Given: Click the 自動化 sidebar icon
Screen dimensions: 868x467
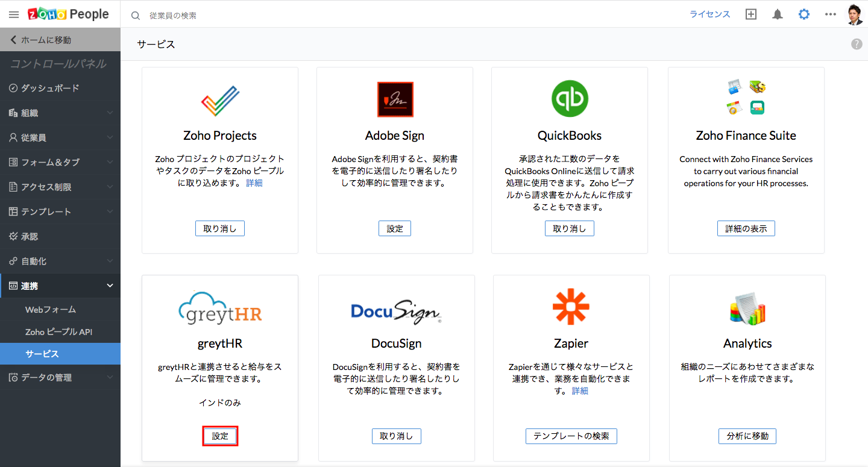Looking at the screenshot, I should [x=13, y=261].
